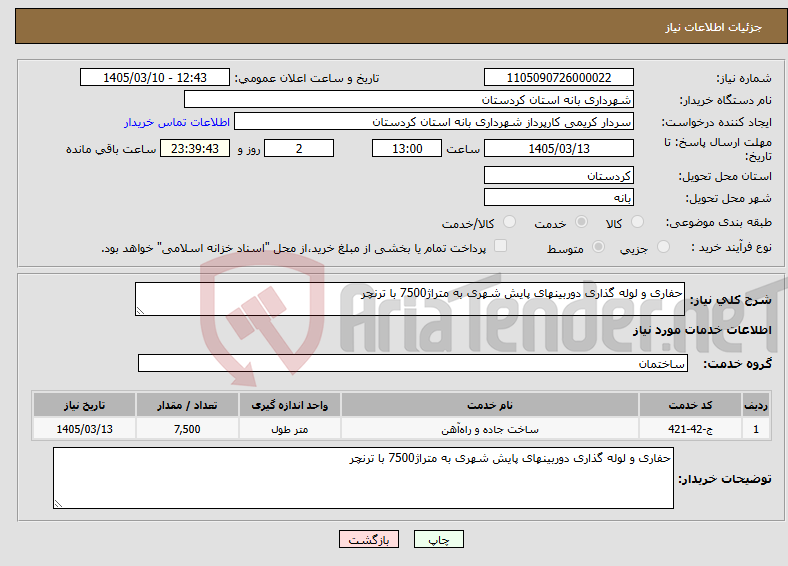Click the چاپ print button
This screenshot has width=788, height=566.
coord(439,539)
